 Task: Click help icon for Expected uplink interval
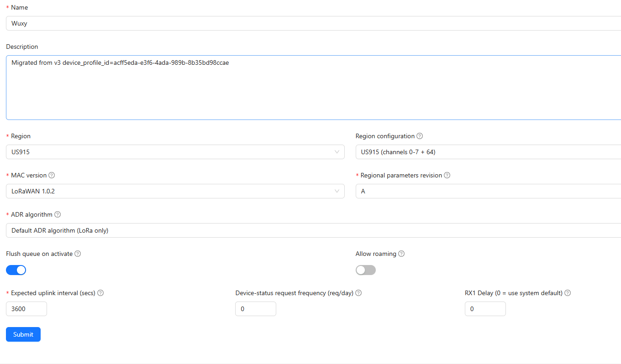100,293
